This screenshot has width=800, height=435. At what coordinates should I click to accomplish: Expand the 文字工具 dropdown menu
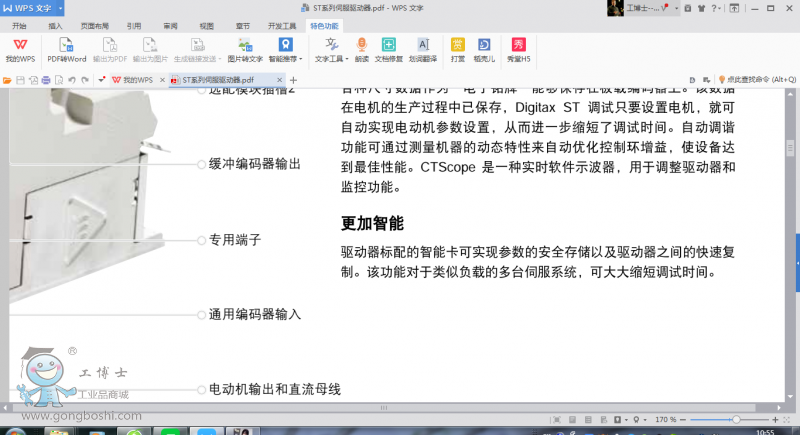point(331,59)
